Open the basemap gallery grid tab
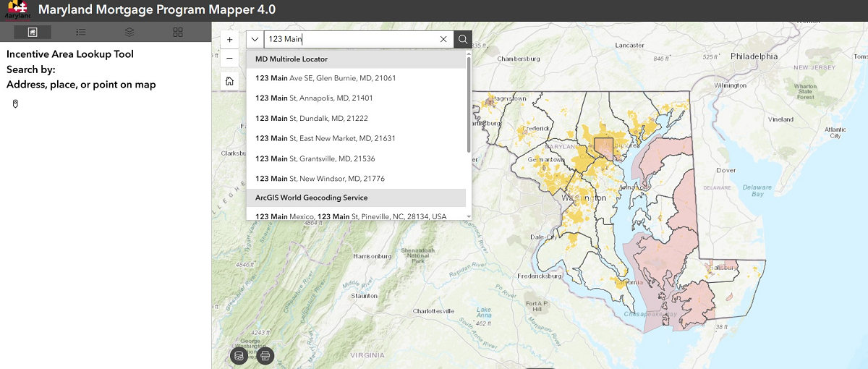 click(178, 32)
